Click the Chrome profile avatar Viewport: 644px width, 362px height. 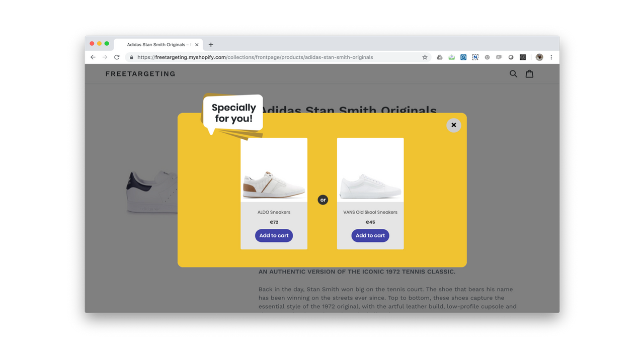coord(539,57)
